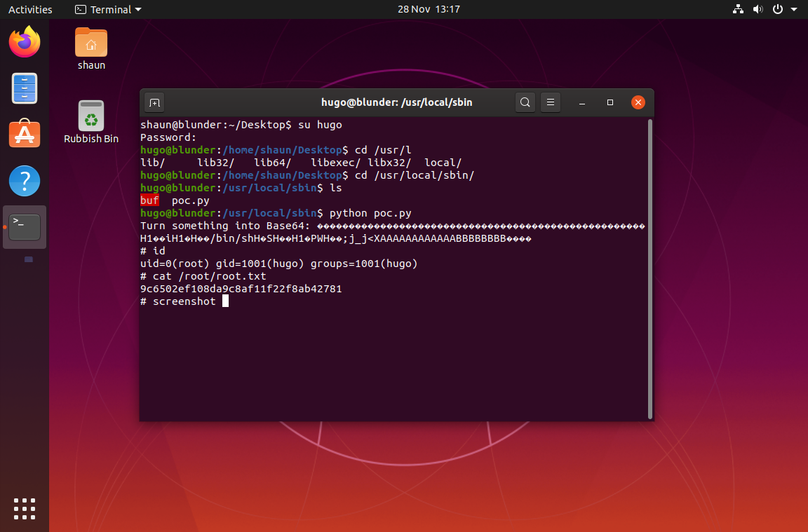The image size is (808, 532).
Task: Close the terminal window
Action: point(638,102)
